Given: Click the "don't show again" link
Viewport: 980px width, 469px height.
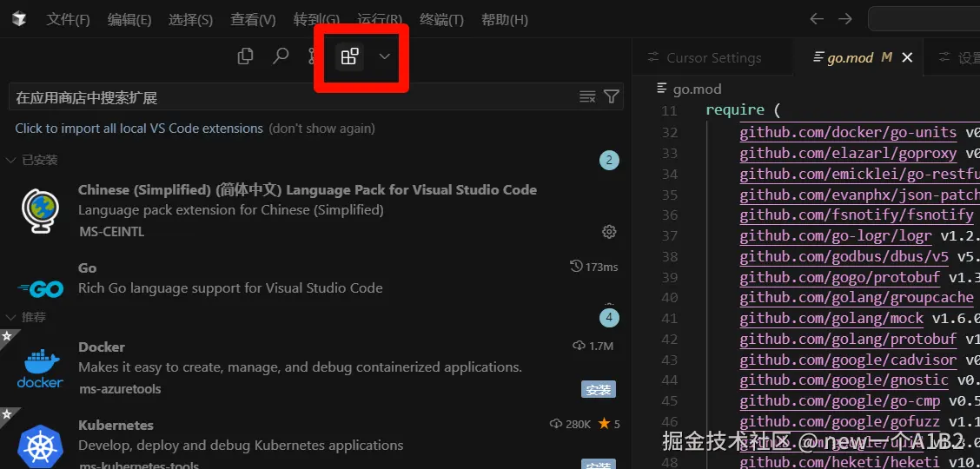Looking at the screenshot, I should point(321,129).
